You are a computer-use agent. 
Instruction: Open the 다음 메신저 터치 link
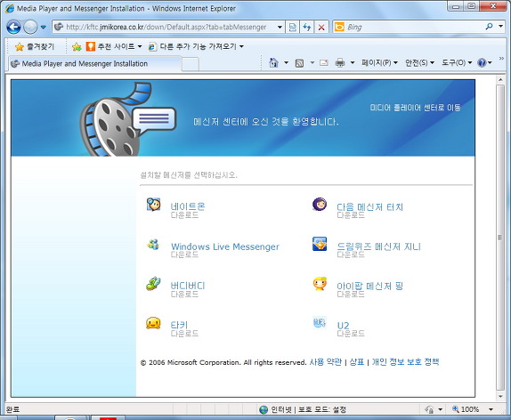point(369,206)
